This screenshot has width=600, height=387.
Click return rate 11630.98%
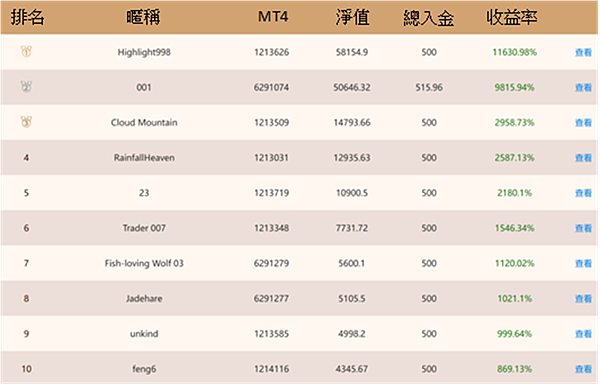tap(515, 52)
